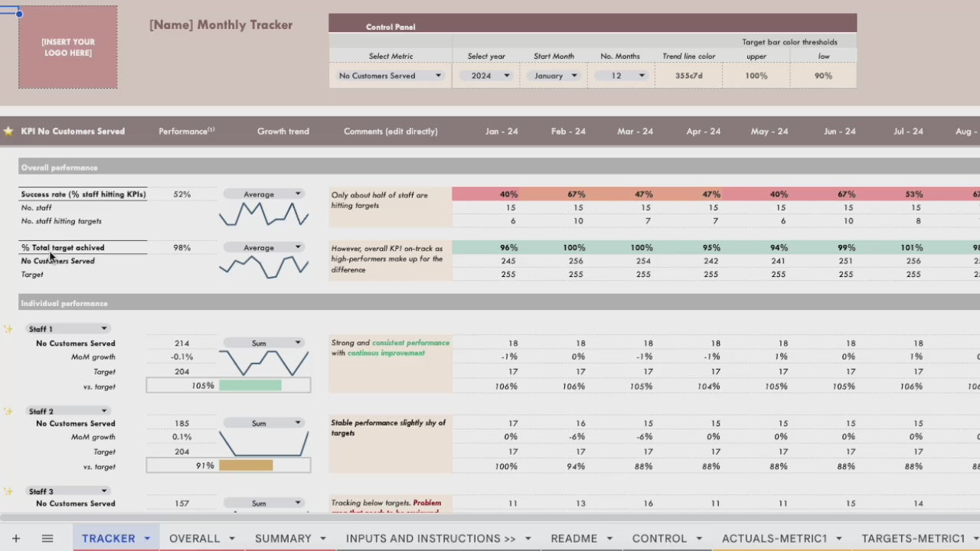Switch to the OVERALL sheet tab
The height and width of the screenshot is (551, 980).
(x=194, y=539)
